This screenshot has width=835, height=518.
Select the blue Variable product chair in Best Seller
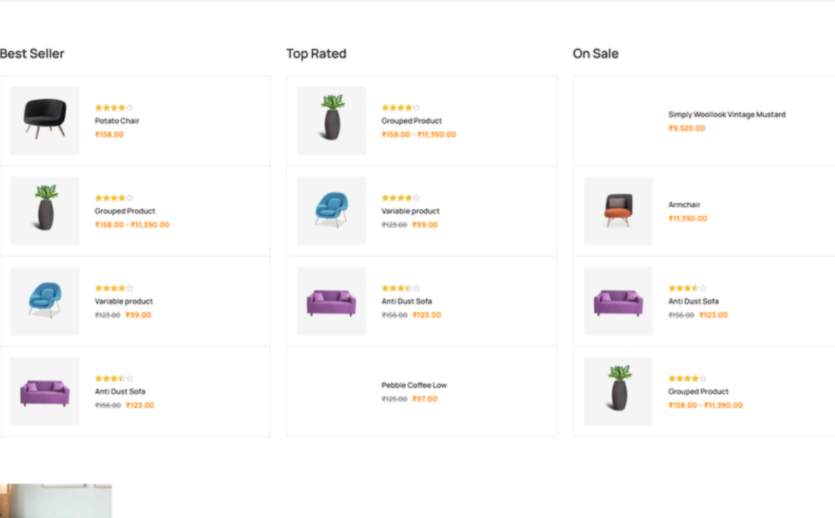point(45,301)
